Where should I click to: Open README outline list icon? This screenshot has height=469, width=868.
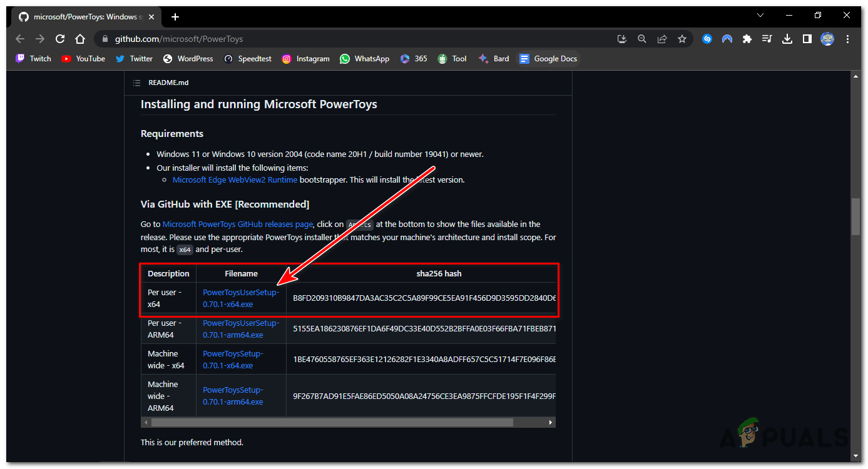point(136,83)
